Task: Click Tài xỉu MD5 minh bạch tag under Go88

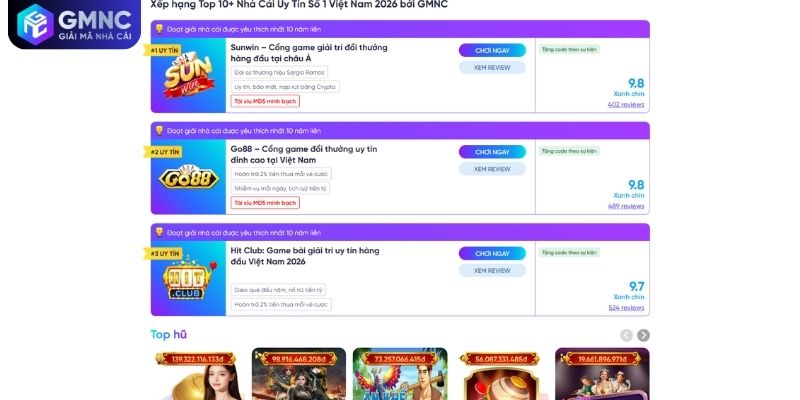Action: [x=265, y=203]
